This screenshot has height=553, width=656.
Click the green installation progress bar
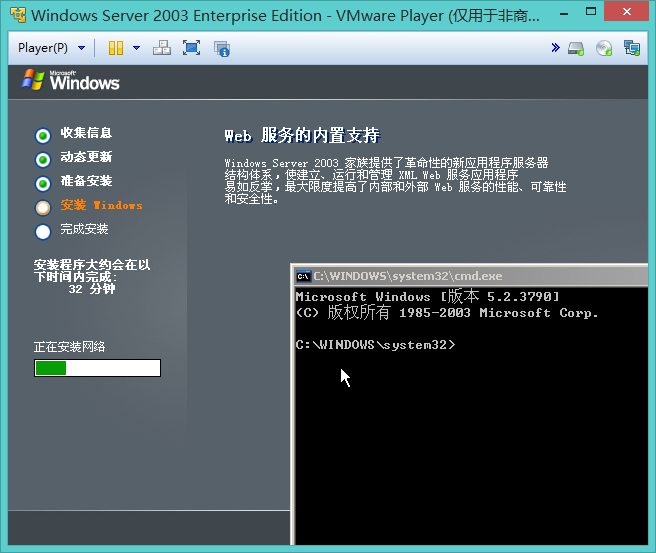tap(97, 368)
